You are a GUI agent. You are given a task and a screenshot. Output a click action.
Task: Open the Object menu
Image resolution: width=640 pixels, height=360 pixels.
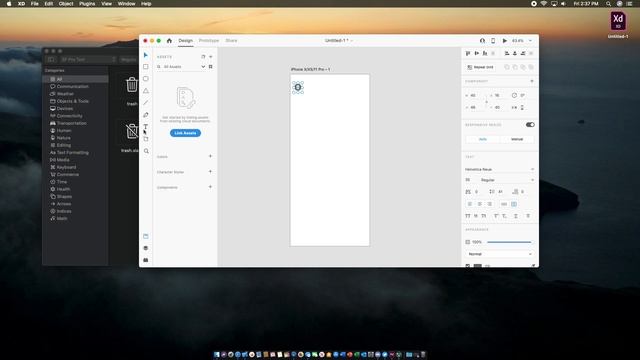point(66,4)
